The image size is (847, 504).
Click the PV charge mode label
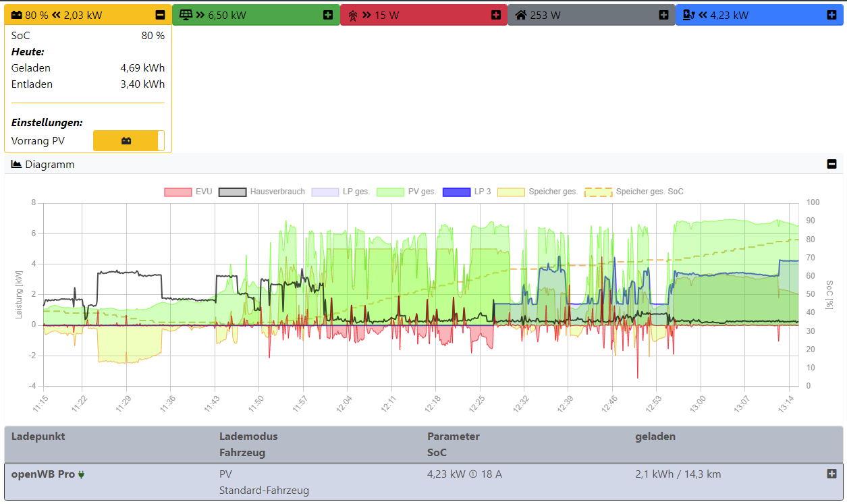[225, 474]
